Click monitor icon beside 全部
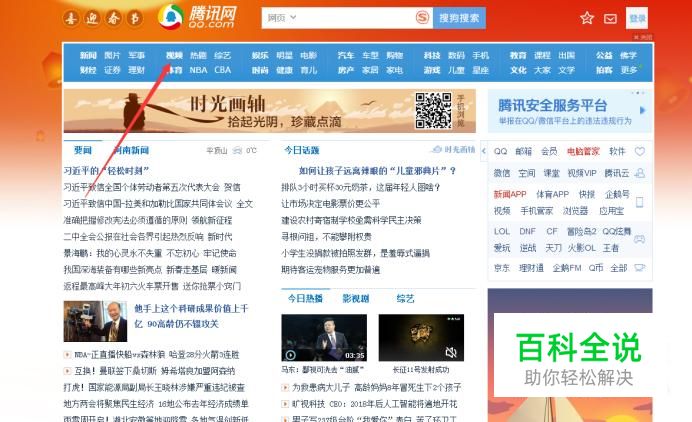The height and width of the screenshot is (422, 692). tap(639, 268)
